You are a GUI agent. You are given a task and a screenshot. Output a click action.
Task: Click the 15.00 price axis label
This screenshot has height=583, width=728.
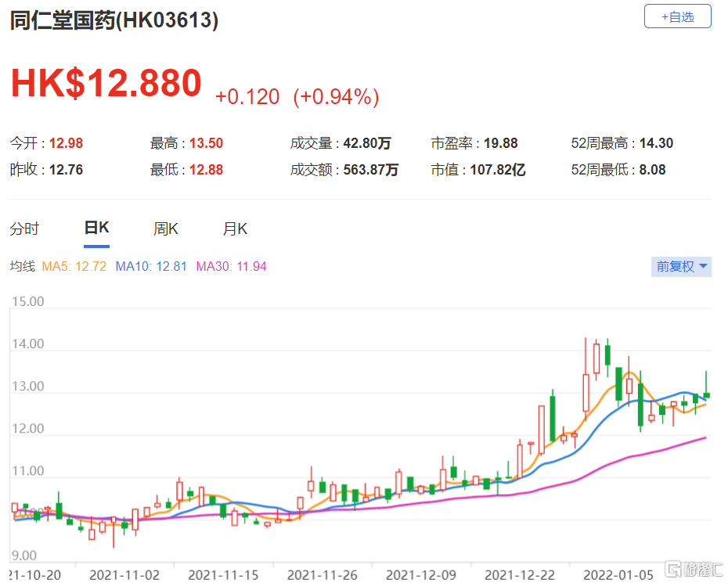28,301
